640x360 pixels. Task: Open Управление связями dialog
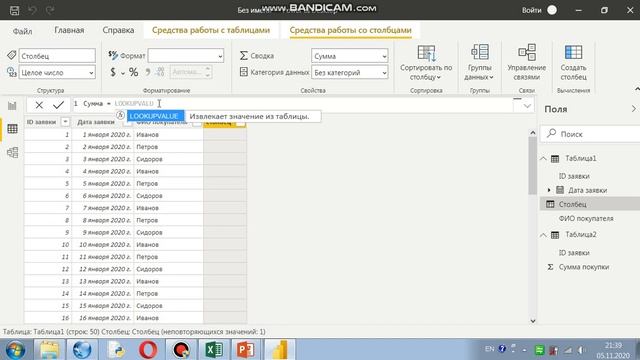[x=527, y=63]
